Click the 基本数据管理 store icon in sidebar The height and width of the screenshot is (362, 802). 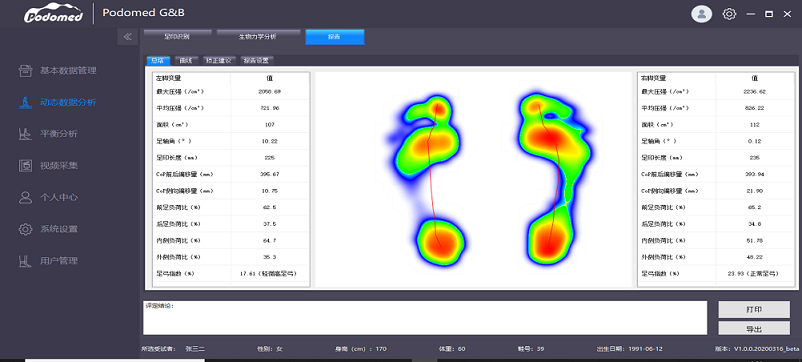click(26, 71)
